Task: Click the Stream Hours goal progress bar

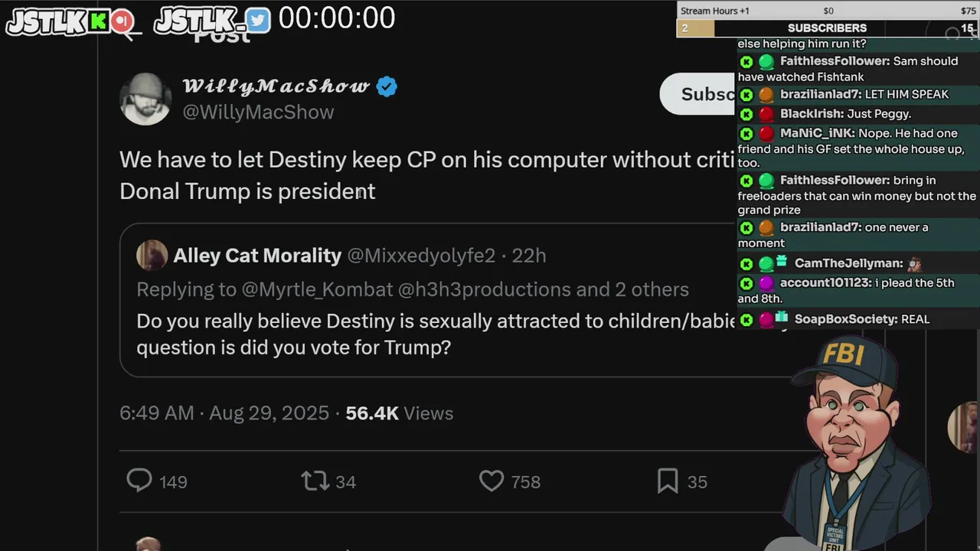Action: pos(828,28)
